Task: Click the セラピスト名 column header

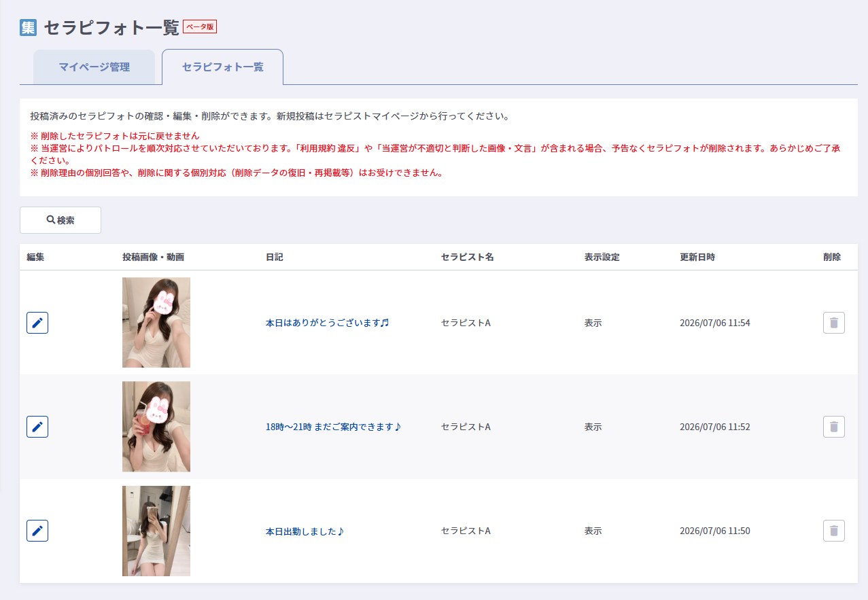Action: [468, 257]
